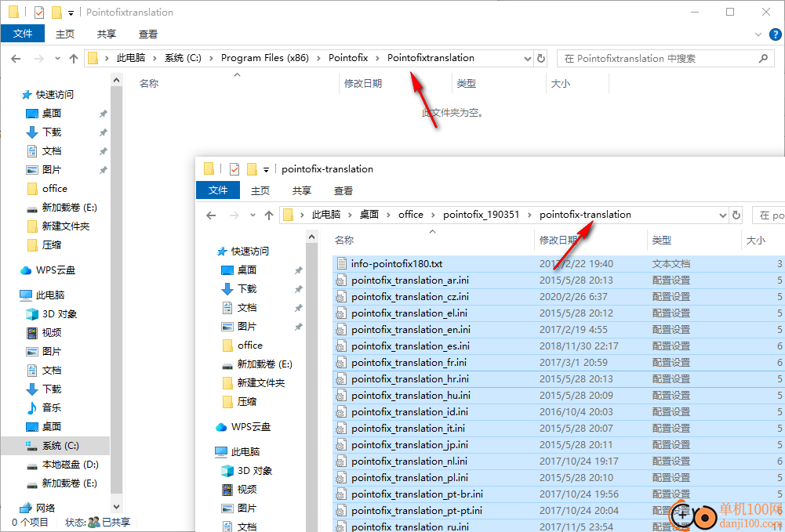Expand address history dropdown in pointofix-translation window
Screen dimensions: 785x532
722,215
